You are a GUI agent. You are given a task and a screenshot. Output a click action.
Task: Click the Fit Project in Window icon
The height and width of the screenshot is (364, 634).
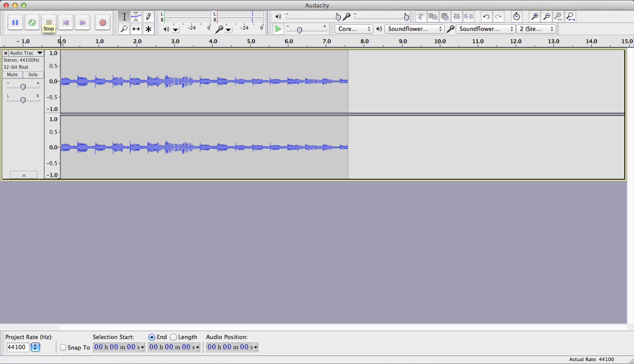point(570,16)
